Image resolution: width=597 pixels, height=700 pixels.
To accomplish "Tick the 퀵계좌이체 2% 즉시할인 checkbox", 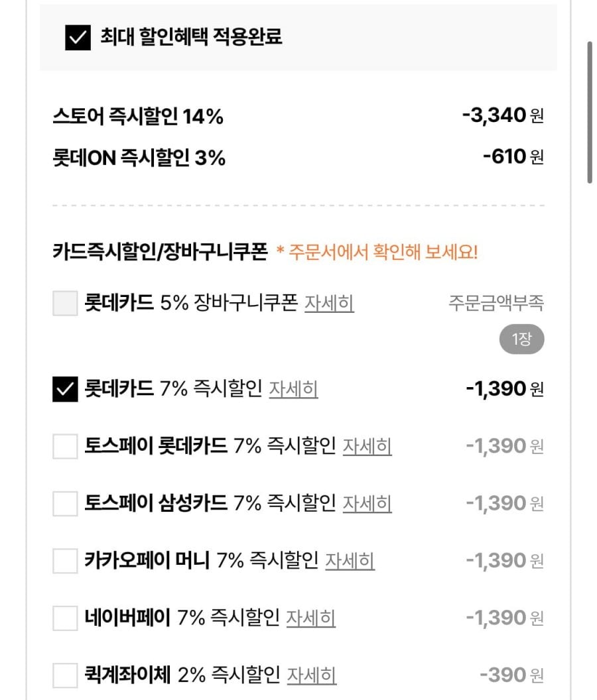I will pyautogui.click(x=65, y=676).
